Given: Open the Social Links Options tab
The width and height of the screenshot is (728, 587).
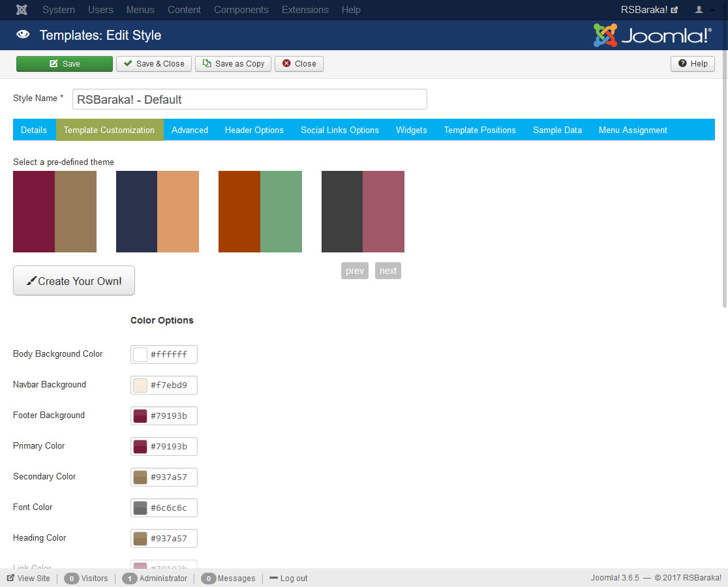Looking at the screenshot, I should pos(340,130).
